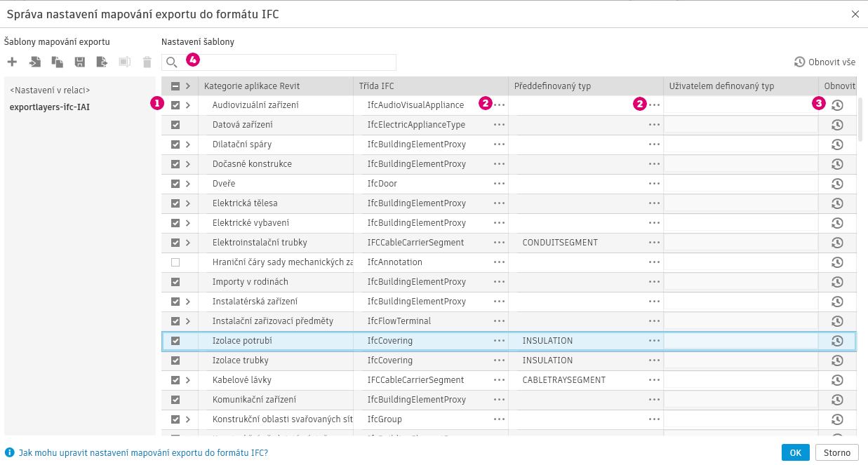Expand the Dveře category row
The height and width of the screenshot is (465, 868).
[187, 184]
